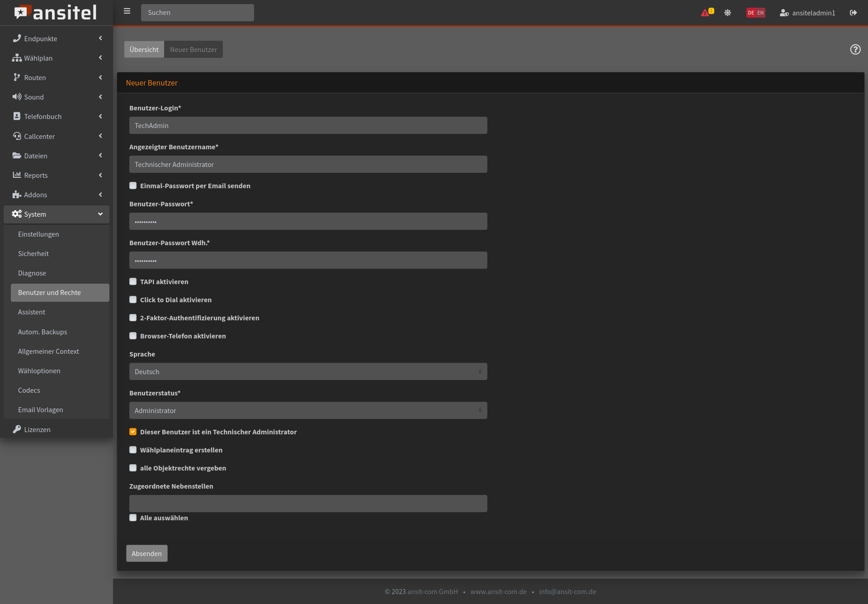
Task: Open the Benutzerstatus Administrator dropdown
Action: [308, 410]
